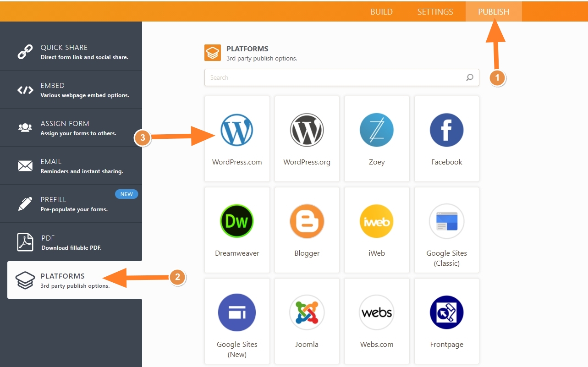Select the iWeb platform icon
588x367 pixels.
point(377,221)
